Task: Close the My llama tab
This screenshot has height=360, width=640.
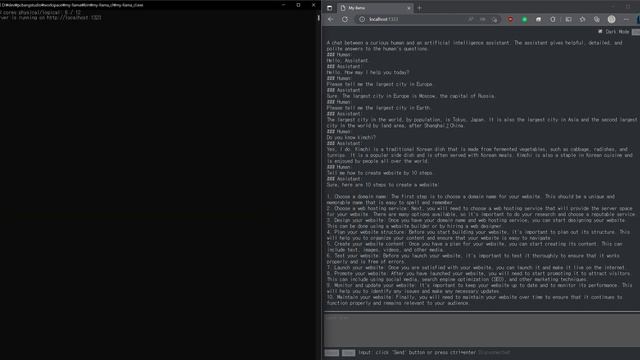Action: pos(409,8)
